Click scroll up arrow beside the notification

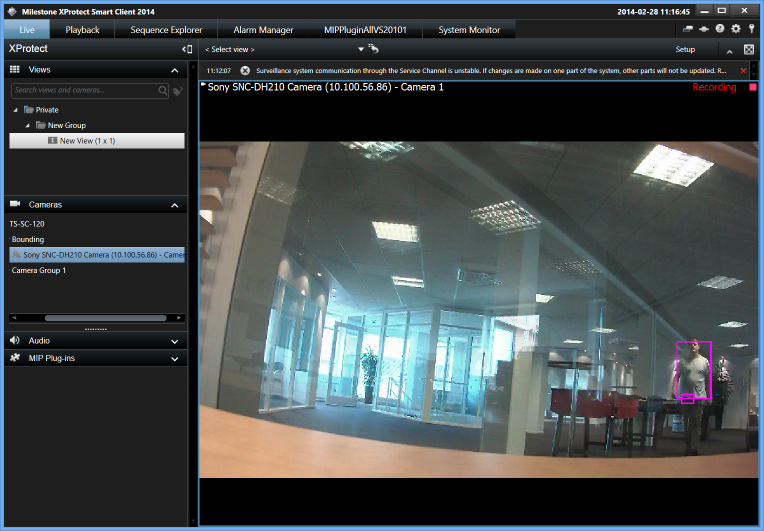coord(754,66)
